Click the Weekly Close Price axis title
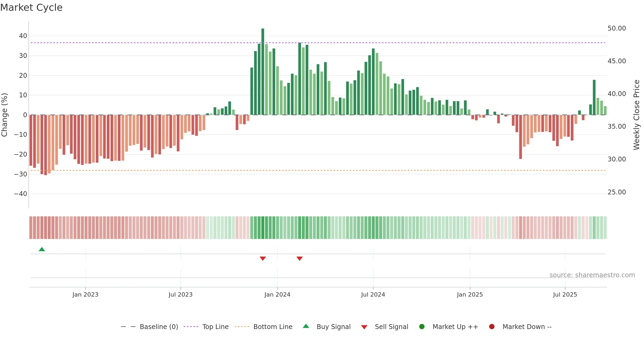The height and width of the screenshot is (362, 644). pos(636,115)
